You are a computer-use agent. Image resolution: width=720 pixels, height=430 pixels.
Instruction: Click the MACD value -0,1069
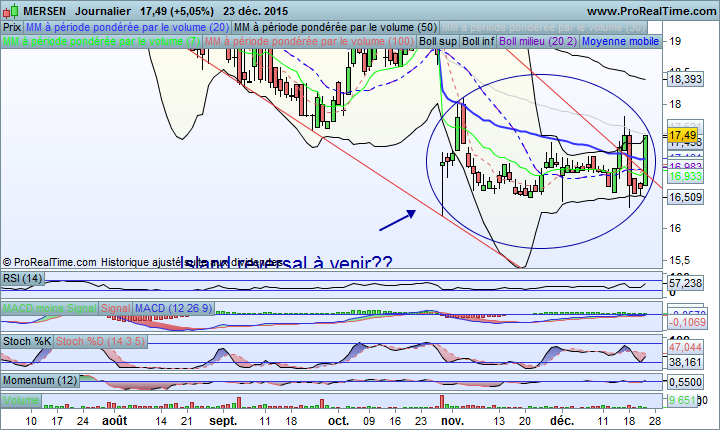click(x=687, y=322)
